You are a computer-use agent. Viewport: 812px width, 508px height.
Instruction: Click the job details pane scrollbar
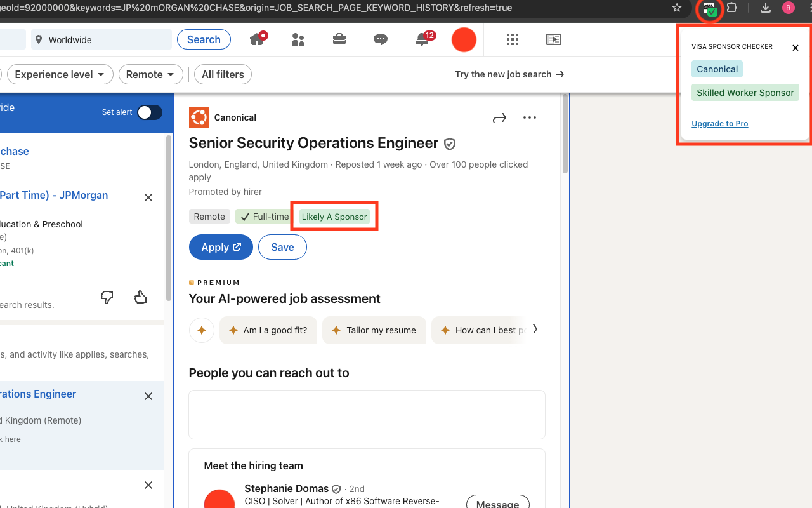[x=565, y=135]
